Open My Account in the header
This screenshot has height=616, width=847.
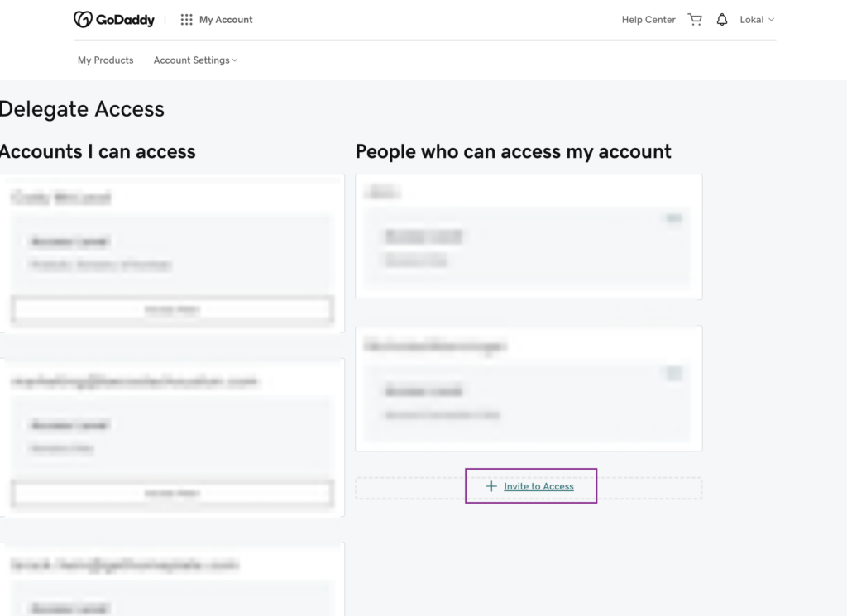pos(226,20)
